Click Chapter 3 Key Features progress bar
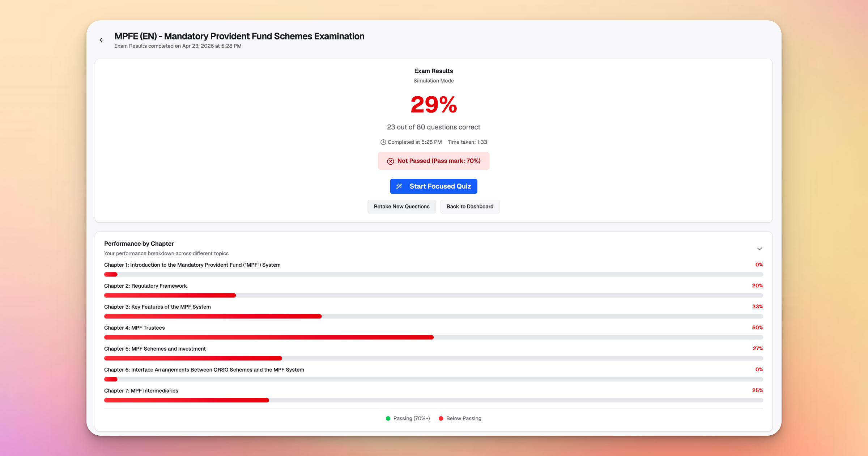The width and height of the screenshot is (868, 456). pyautogui.click(x=433, y=316)
